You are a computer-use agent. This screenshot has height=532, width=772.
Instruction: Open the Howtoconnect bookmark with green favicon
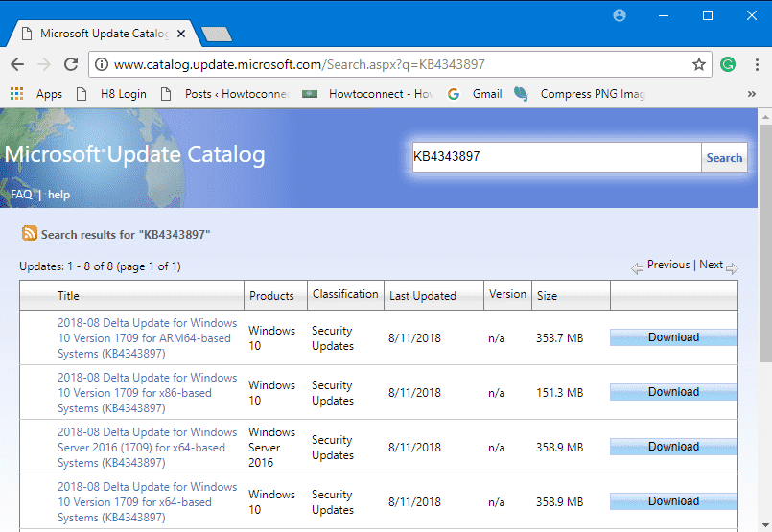(367, 94)
